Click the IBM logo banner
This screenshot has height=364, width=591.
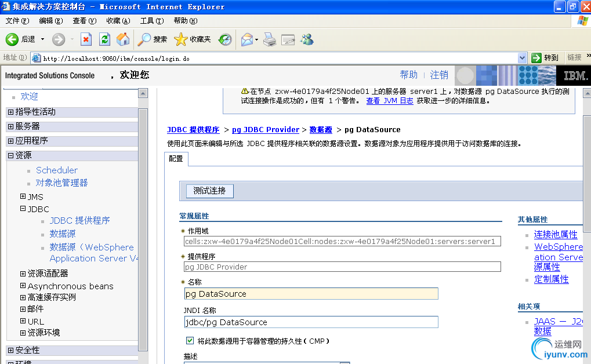pos(574,75)
